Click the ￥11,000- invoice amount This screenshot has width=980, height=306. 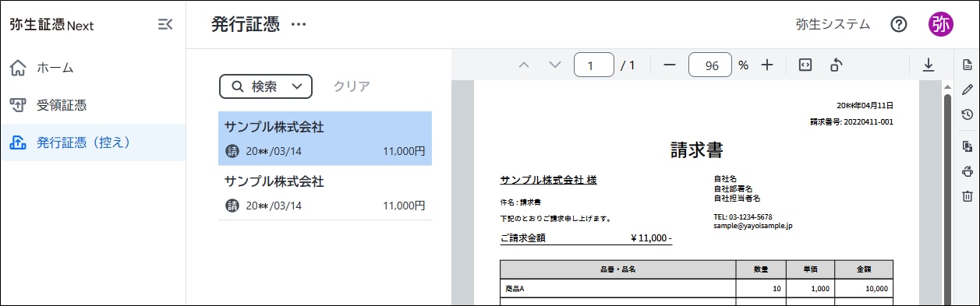[x=651, y=238]
